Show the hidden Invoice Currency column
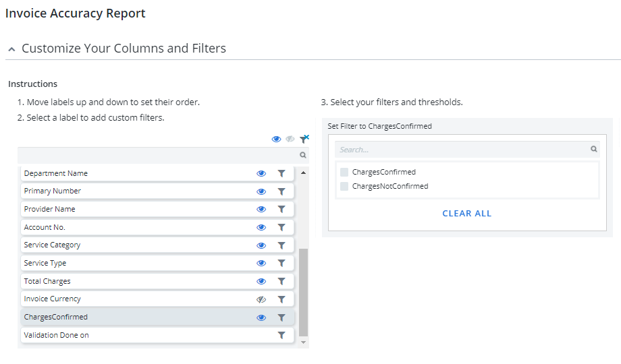Image resolution: width=621 pixels, height=364 pixels. (261, 299)
